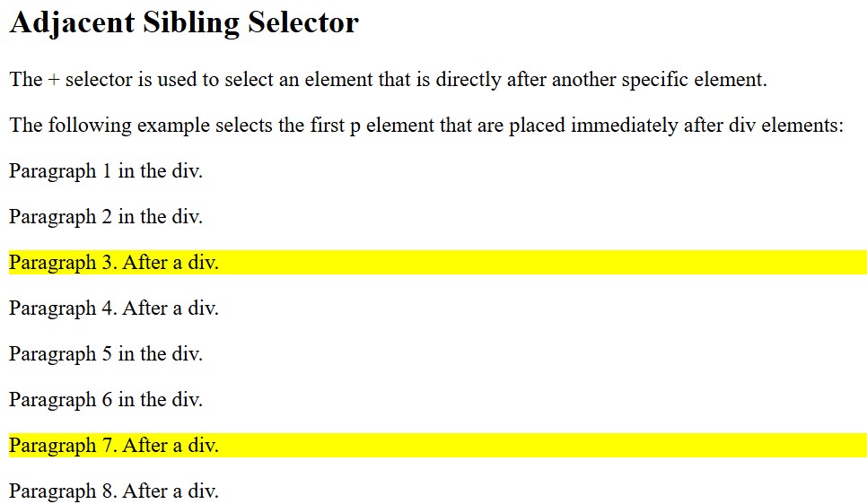Click 'Paragraph 4. After a div.' text

(114, 308)
